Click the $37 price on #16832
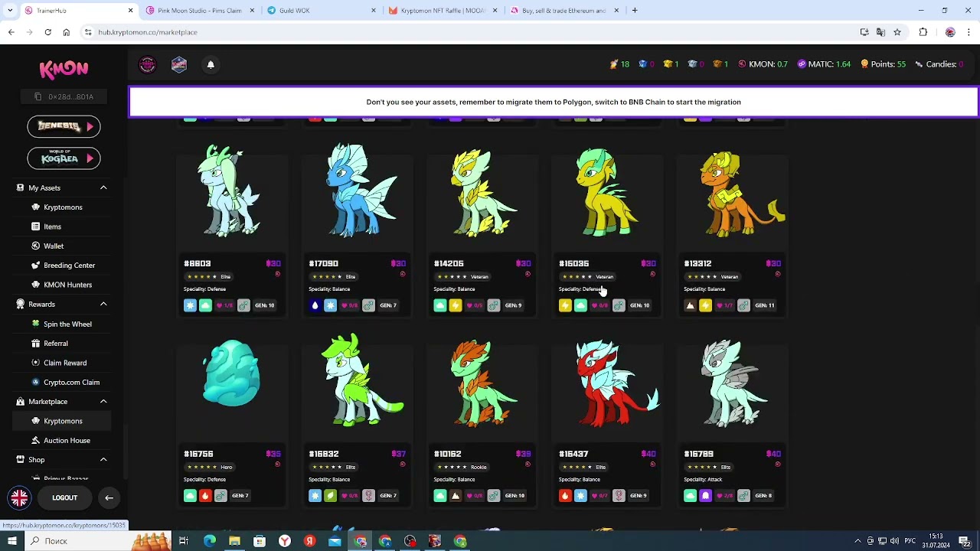This screenshot has width=980, height=551. [398, 454]
